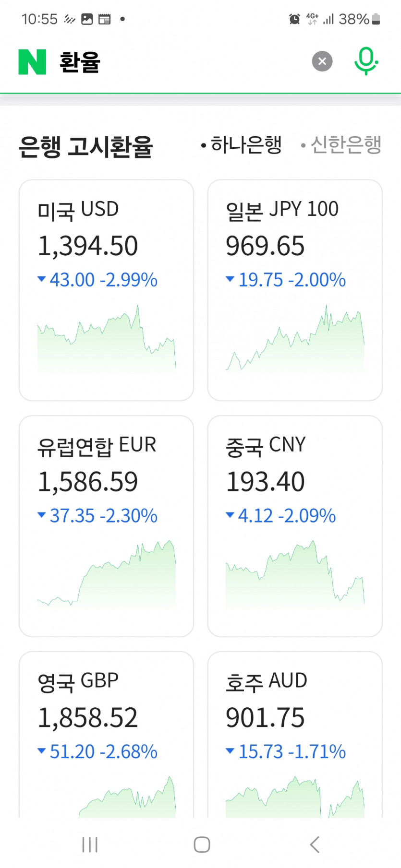
Task: Clear the search text with X icon
Action: (322, 61)
